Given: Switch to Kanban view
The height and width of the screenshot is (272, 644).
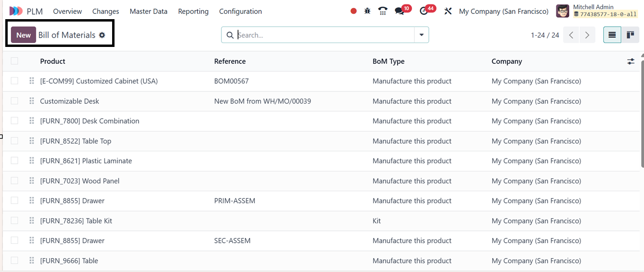Looking at the screenshot, I should [630, 35].
